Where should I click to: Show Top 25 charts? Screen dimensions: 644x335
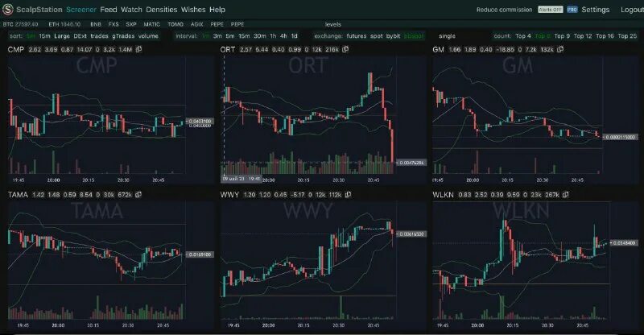point(627,35)
